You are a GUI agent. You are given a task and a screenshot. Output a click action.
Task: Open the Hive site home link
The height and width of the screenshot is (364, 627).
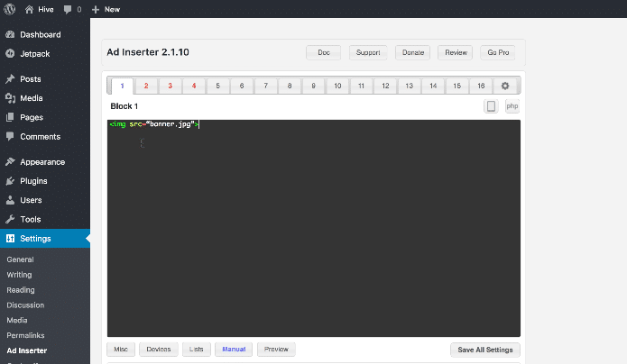pyautogui.click(x=39, y=9)
